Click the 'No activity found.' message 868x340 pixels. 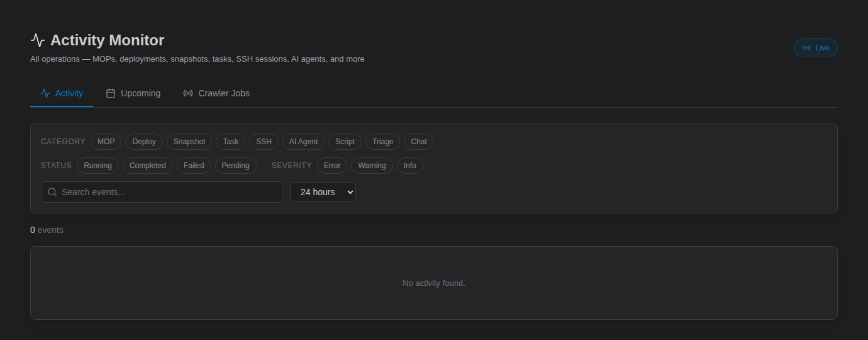point(434,283)
